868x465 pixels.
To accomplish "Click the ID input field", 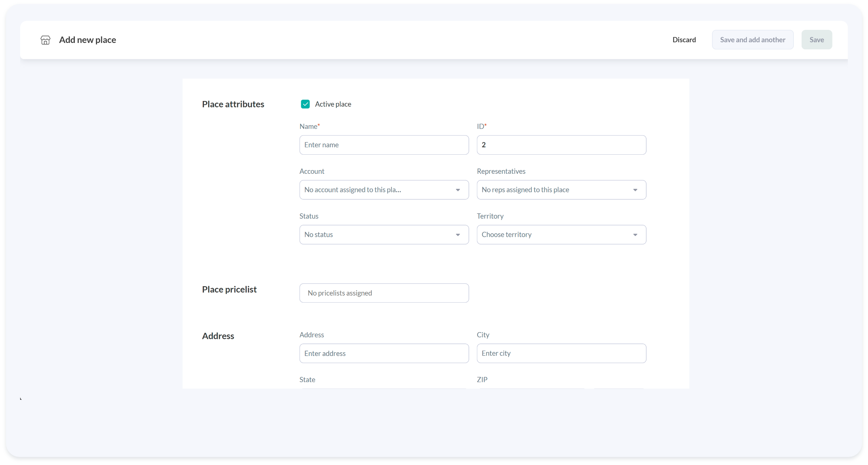I will coord(561,145).
